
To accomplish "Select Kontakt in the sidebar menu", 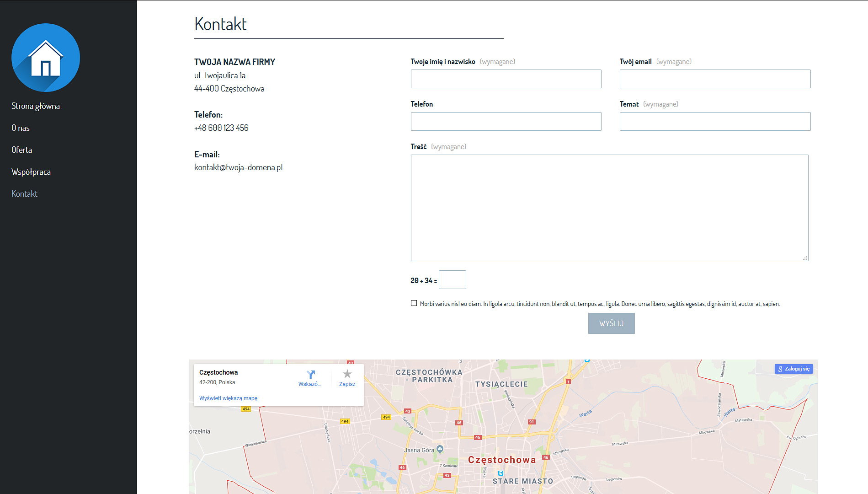I will pyautogui.click(x=25, y=194).
